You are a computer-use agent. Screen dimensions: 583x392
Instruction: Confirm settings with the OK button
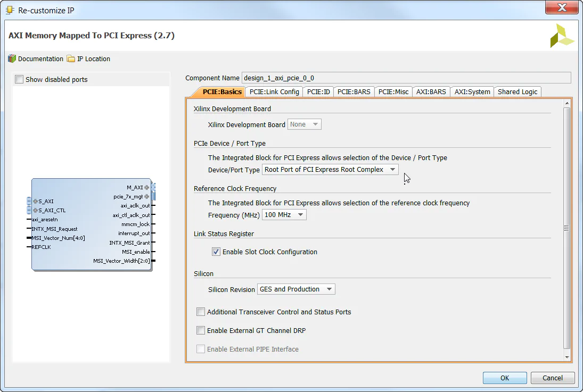[504, 378]
